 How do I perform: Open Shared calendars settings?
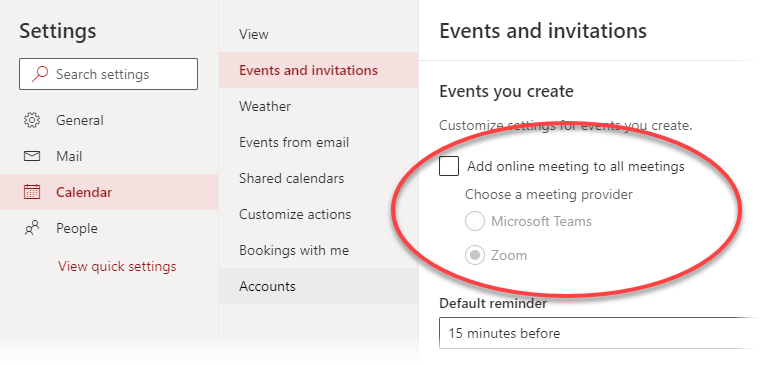[x=318, y=179]
